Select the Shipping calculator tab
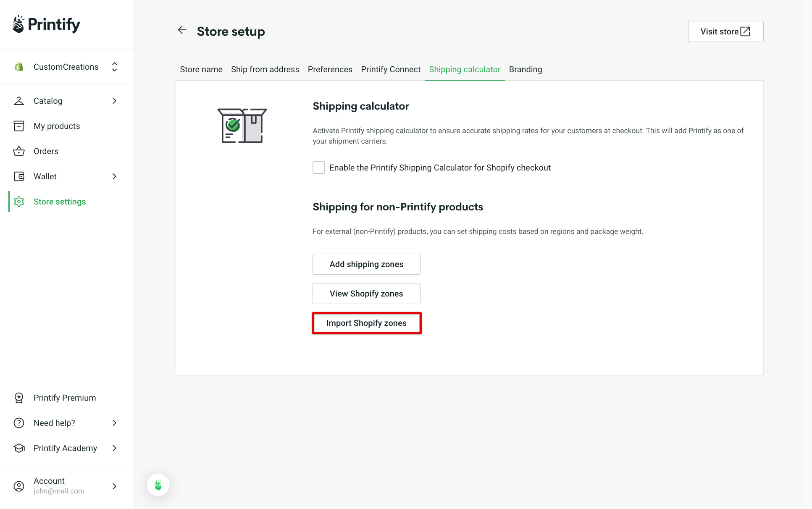The height and width of the screenshot is (509, 812). [x=465, y=69]
